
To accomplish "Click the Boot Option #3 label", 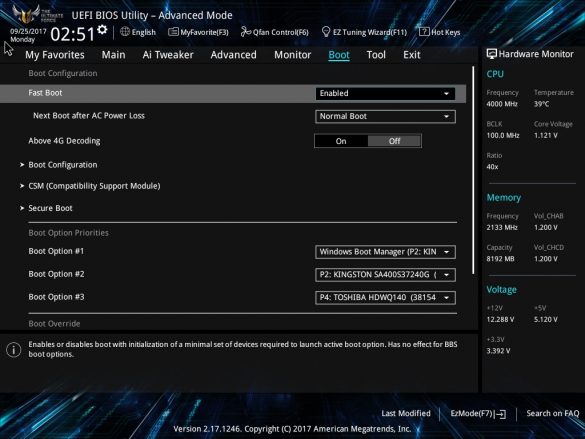I will (x=56, y=297).
